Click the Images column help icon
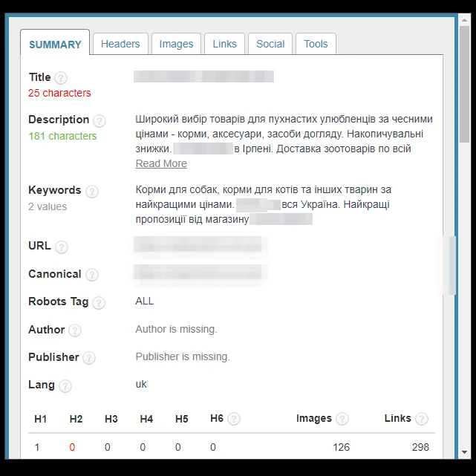This screenshot has width=476, height=476. (342, 419)
